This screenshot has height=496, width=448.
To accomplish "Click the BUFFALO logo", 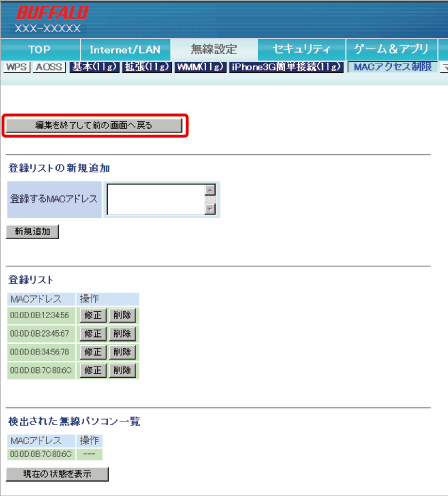I will coord(52,13).
